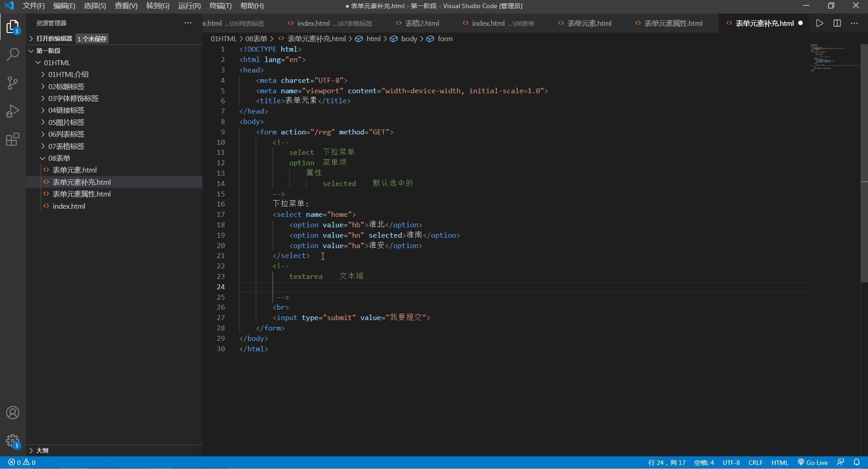Open the 帮助(H) menu

coord(252,6)
